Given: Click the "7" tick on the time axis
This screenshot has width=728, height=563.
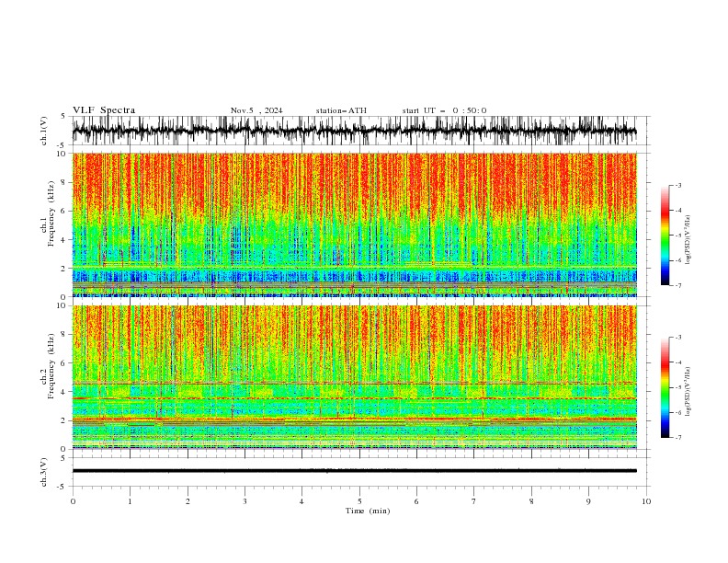Looking at the screenshot, I should [x=474, y=501].
